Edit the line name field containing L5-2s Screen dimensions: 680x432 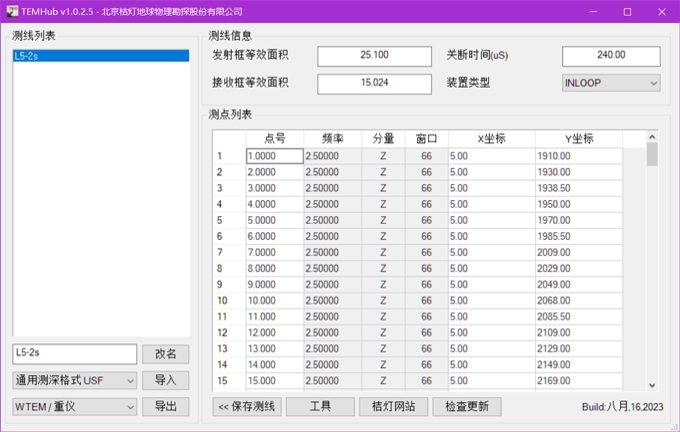pyautogui.click(x=75, y=354)
